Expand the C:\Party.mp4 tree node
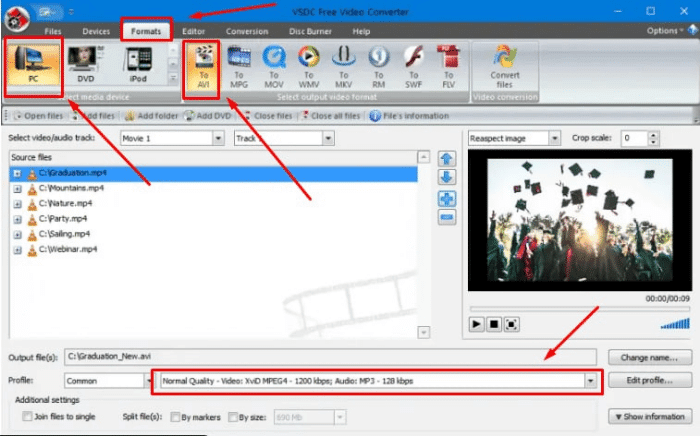The width and height of the screenshot is (700, 438). [x=17, y=219]
